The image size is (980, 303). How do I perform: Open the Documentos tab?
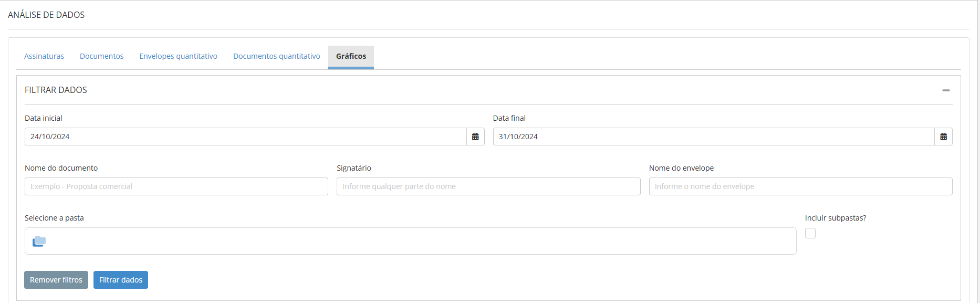point(101,56)
